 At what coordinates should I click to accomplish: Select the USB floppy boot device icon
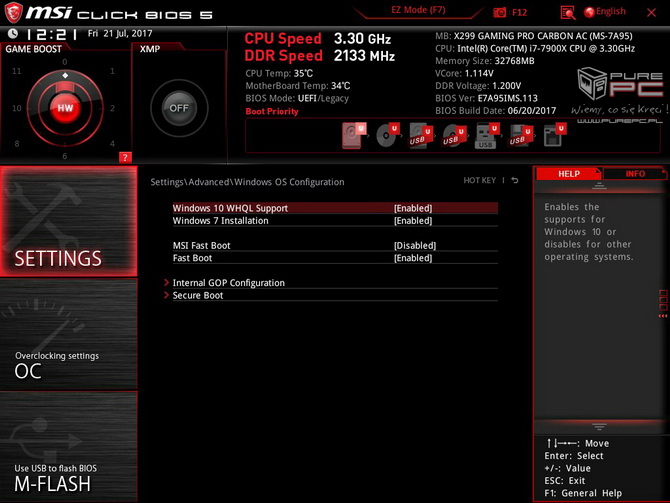click(521, 135)
